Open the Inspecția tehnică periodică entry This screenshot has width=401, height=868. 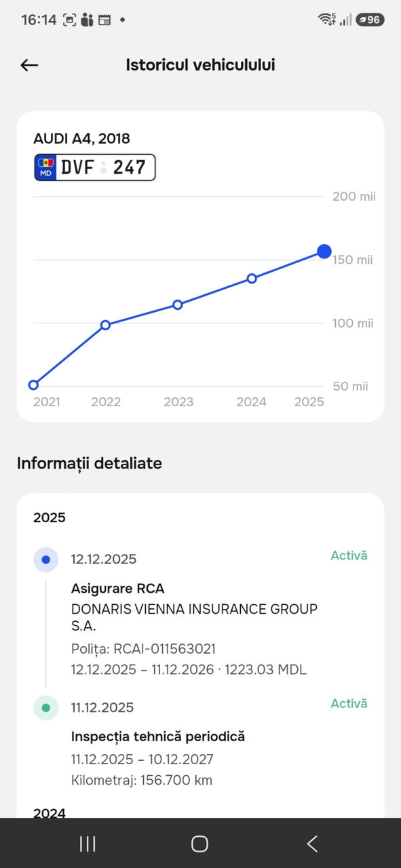(158, 736)
